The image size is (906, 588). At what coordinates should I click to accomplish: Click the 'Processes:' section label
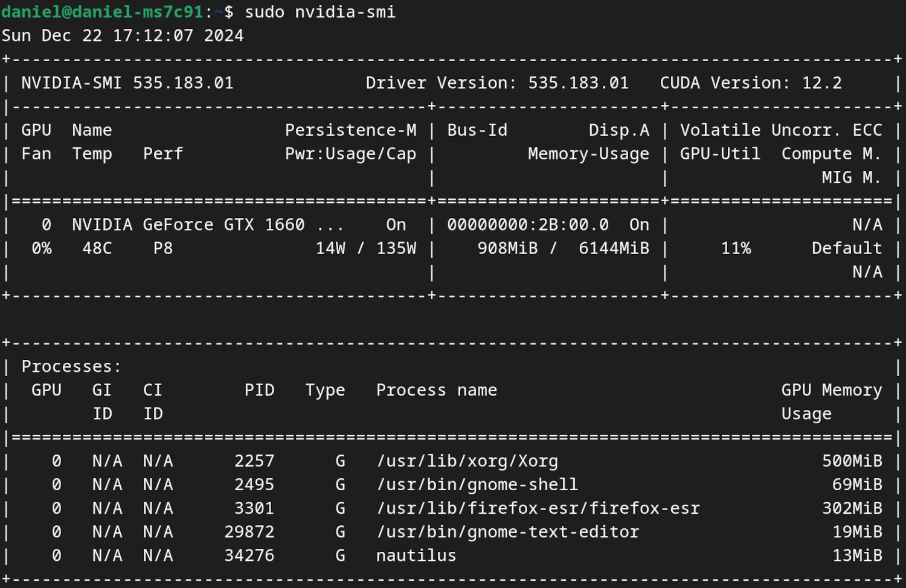(71, 366)
